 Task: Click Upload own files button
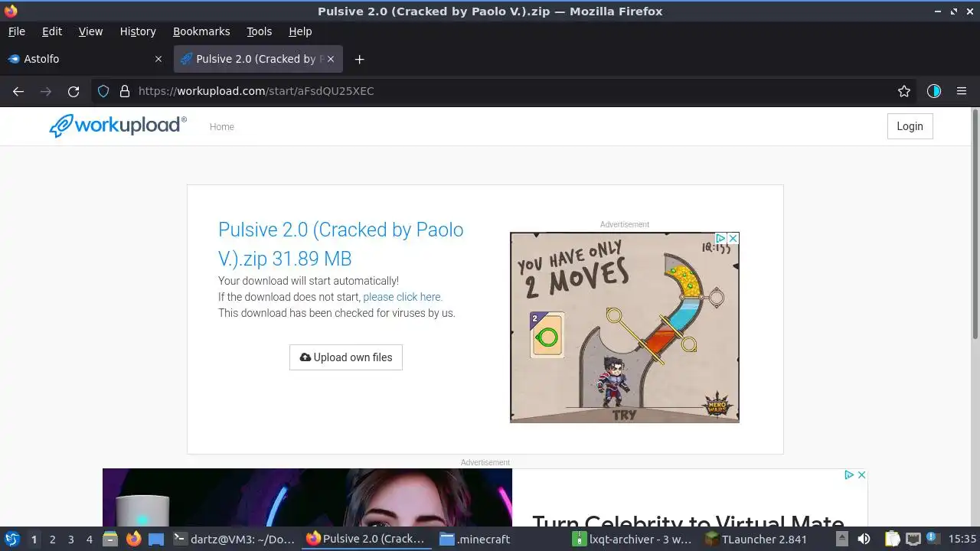point(346,357)
